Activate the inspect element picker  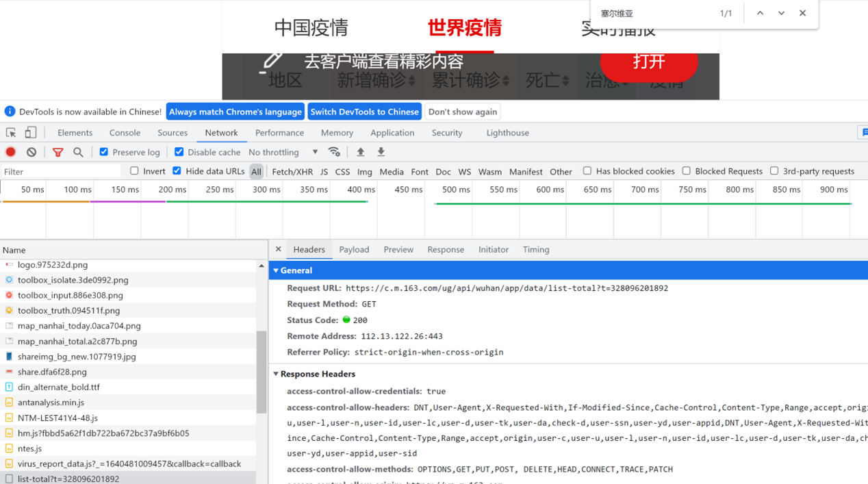tap(11, 133)
